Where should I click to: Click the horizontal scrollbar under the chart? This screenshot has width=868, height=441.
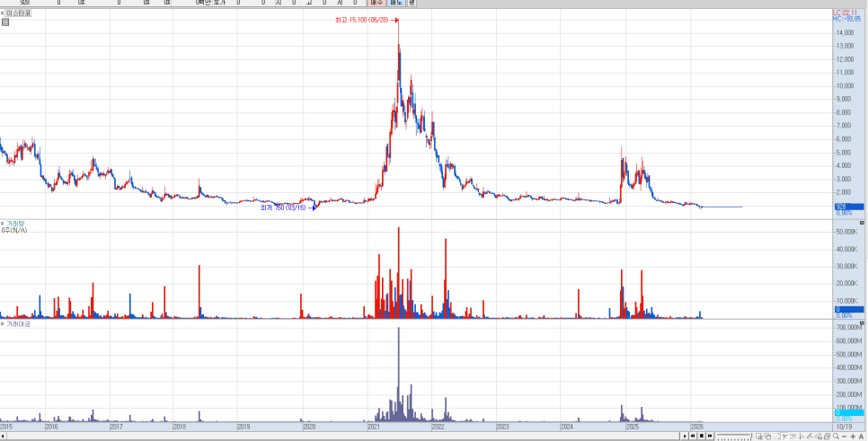coord(341,436)
